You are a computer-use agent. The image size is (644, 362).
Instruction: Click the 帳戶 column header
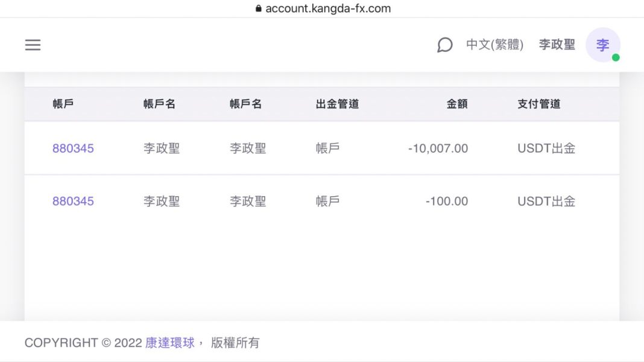coord(63,104)
